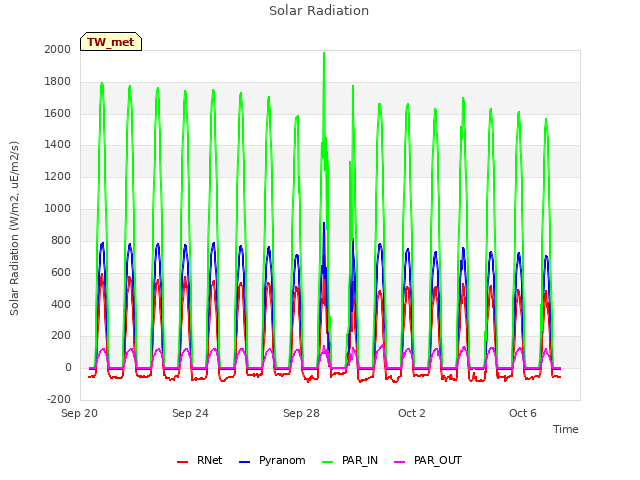This screenshot has height=480, width=640.
Task: Click the blue Pyranom spike after Sep 28
Action: [324, 224]
